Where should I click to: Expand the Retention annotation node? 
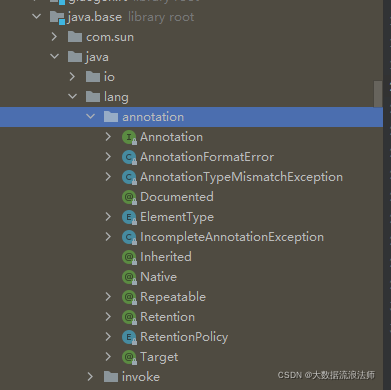pos(108,317)
